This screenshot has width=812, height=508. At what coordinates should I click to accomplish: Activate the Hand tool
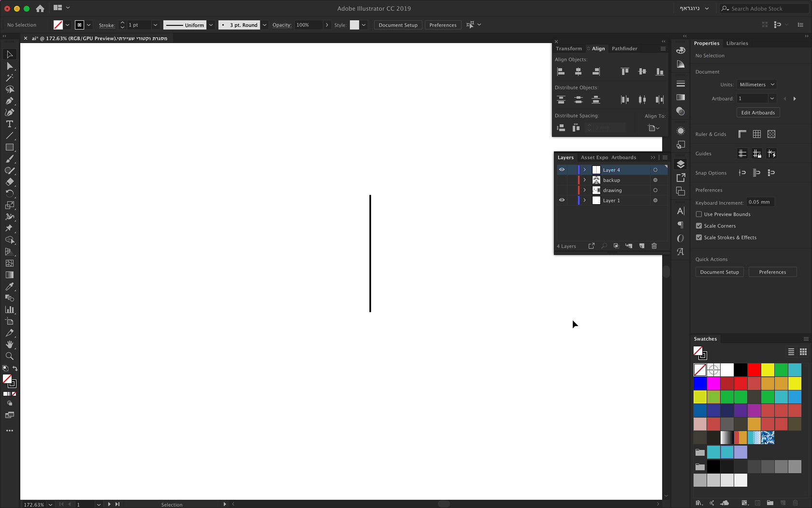tap(10, 344)
